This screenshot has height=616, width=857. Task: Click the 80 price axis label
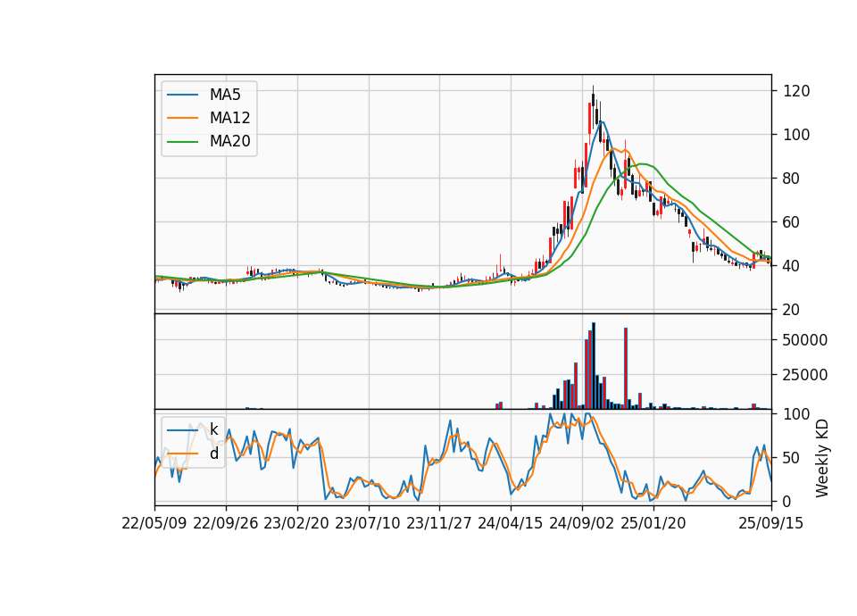click(792, 179)
